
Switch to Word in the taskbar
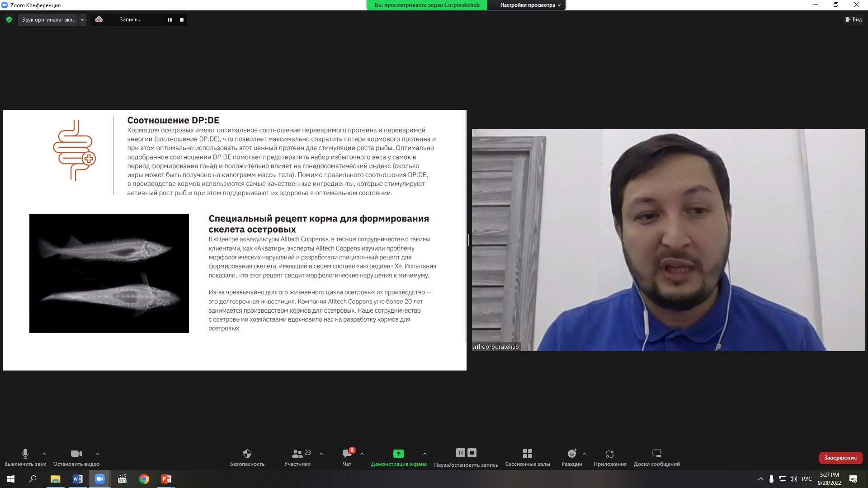point(77,479)
